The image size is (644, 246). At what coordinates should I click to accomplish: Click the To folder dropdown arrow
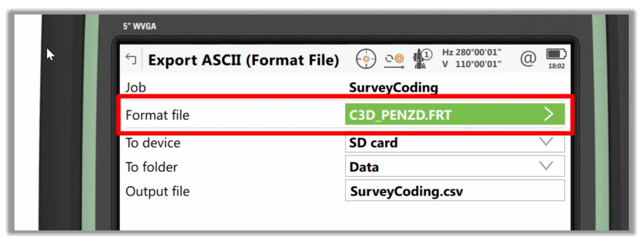pyautogui.click(x=546, y=166)
